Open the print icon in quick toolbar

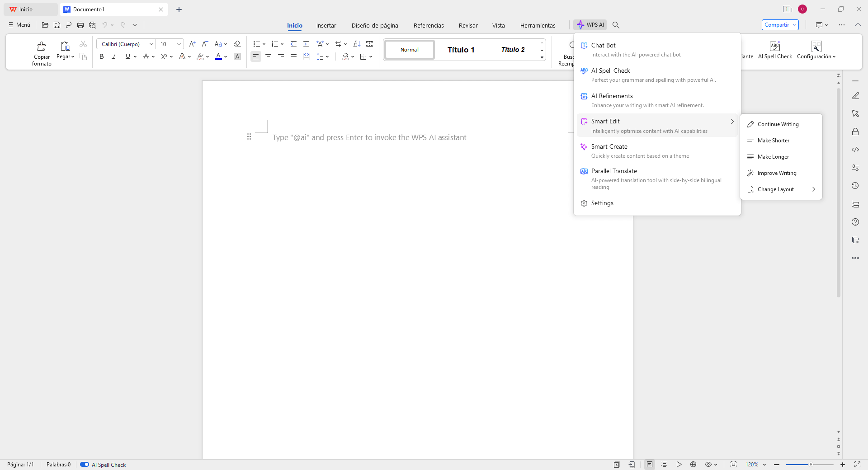pyautogui.click(x=80, y=25)
